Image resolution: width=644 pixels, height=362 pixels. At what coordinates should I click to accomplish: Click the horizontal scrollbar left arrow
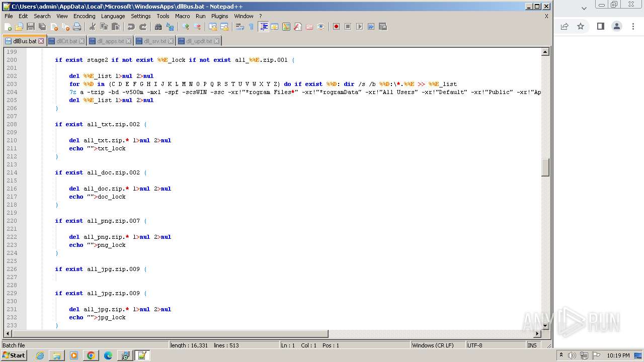[7, 333]
